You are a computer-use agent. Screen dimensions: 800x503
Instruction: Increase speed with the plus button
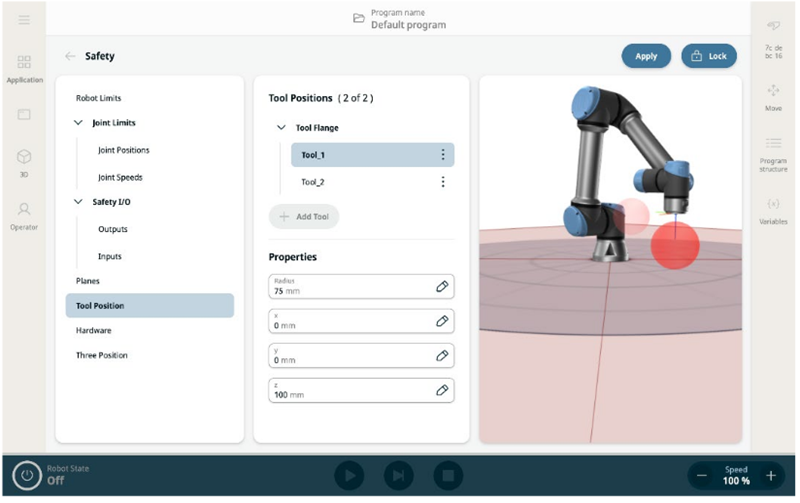770,476
